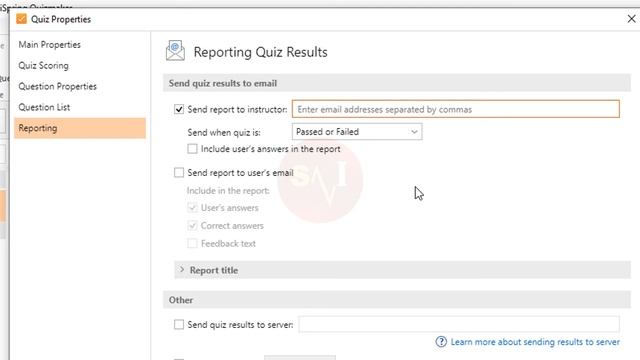Close the Quiz Properties dialog
This screenshot has width=640, height=360.
(631, 19)
